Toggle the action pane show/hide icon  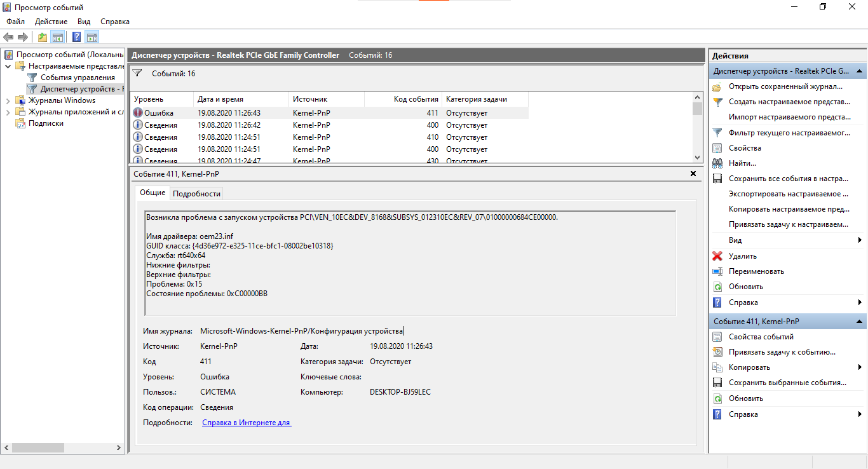(92, 37)
